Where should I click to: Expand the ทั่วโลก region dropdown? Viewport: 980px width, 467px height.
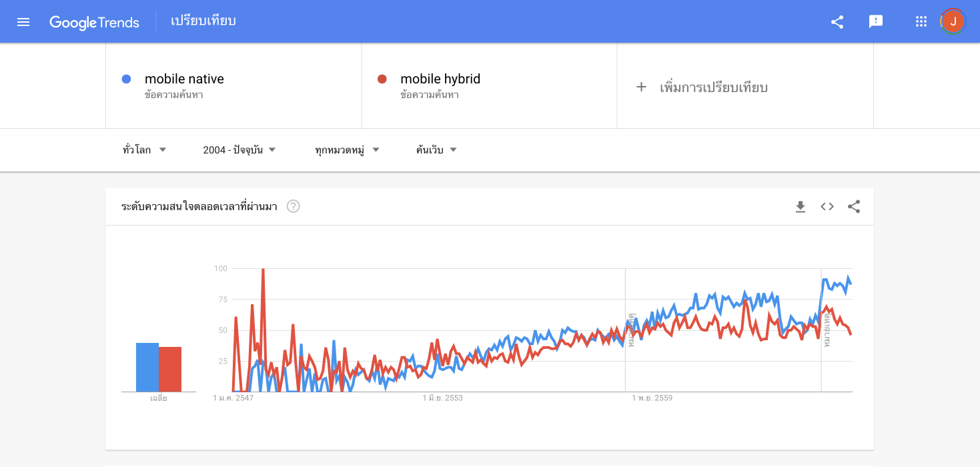click(145, 150)
